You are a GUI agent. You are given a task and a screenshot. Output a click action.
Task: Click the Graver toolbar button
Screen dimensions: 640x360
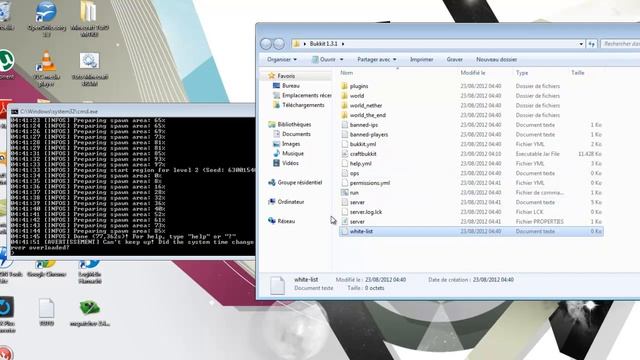(x=454, y=60)
